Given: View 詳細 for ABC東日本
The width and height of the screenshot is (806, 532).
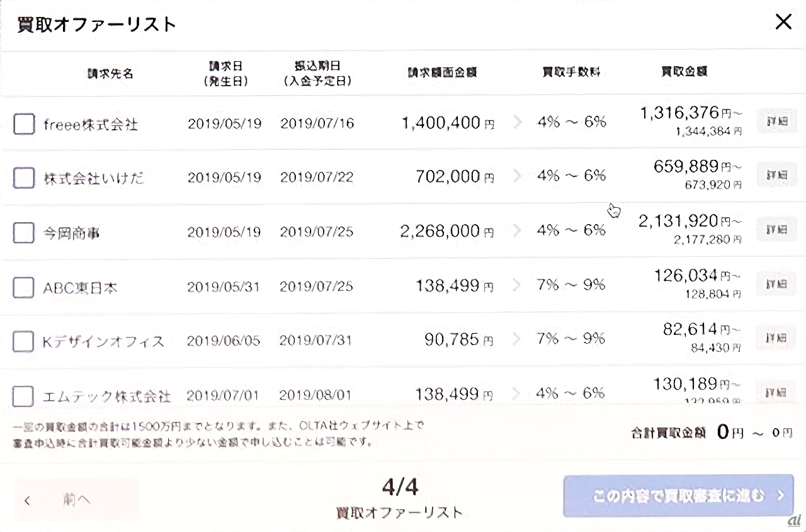Looking at the screenshot, I should [x=776, y=285].
